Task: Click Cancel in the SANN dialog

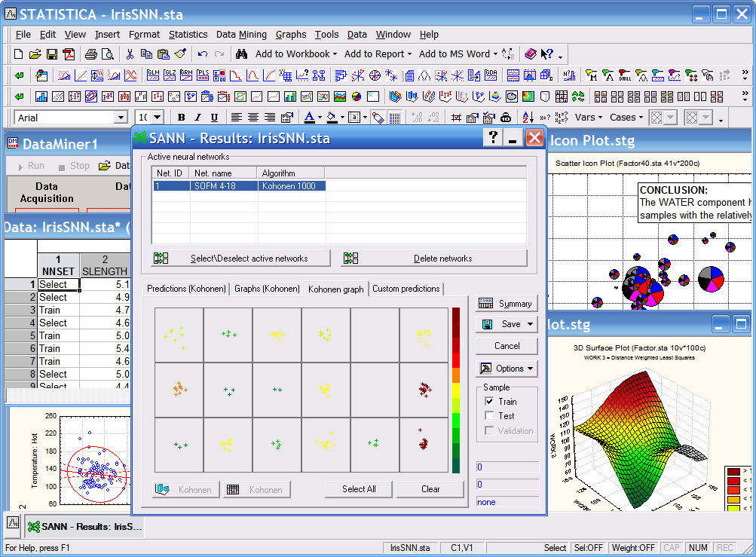Action: [x=507, y=346]
